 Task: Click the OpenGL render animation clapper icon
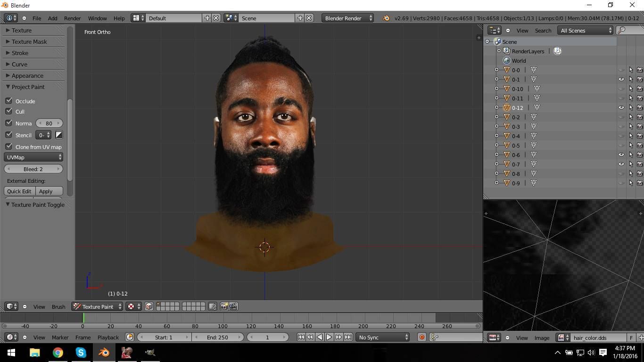[233, 306]
